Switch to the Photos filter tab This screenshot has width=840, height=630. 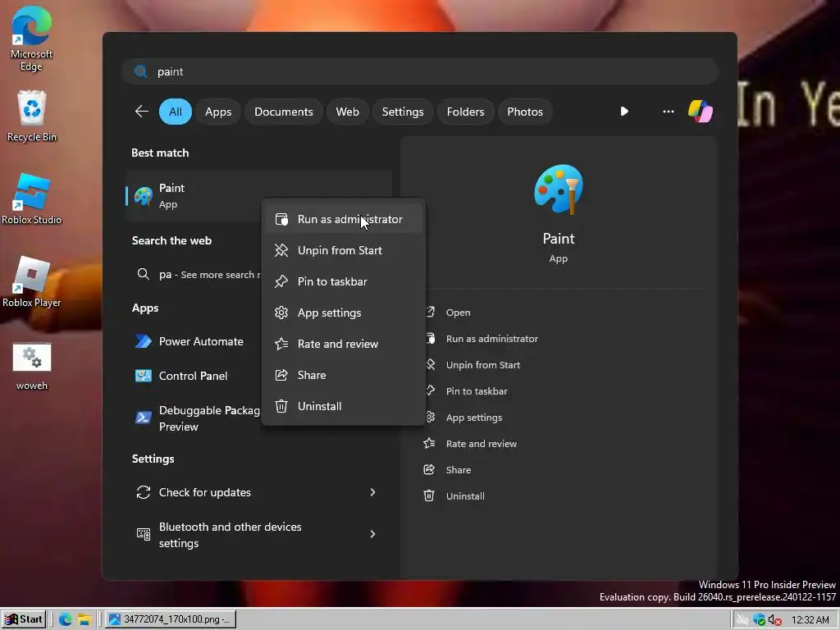pos(525,112)
